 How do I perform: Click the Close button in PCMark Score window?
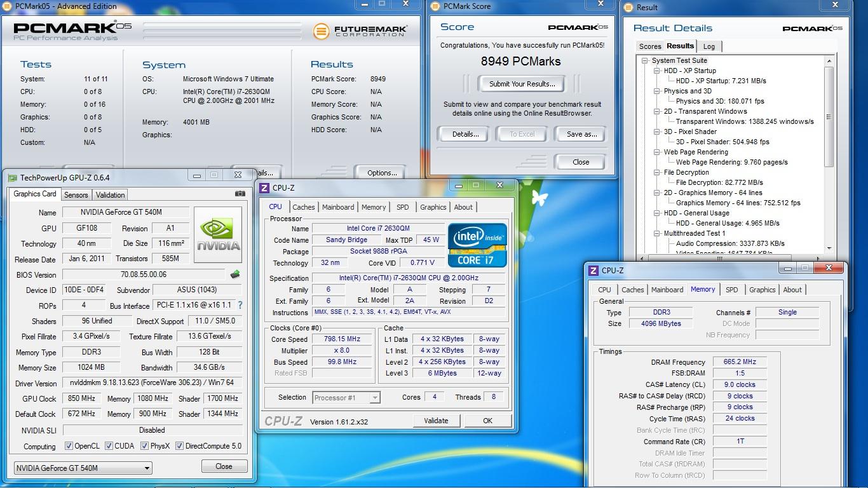pos(581,162)
